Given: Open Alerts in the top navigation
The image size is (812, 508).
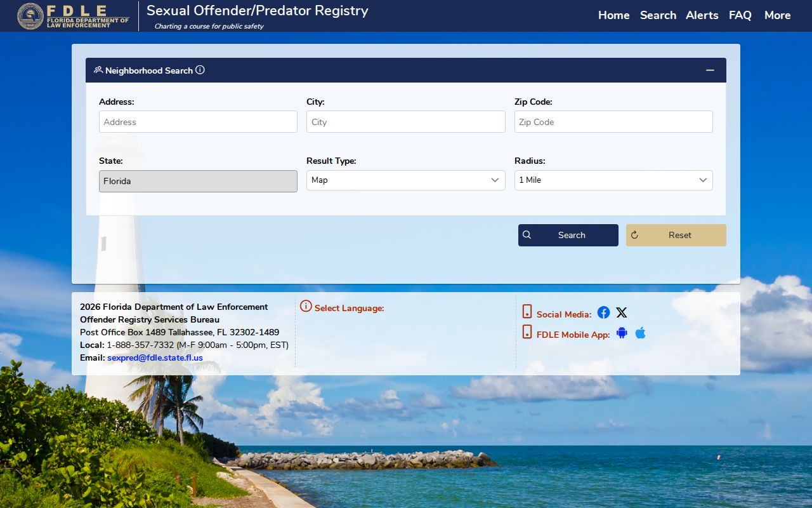Looking at the screenshot, I should coord(702,15).
